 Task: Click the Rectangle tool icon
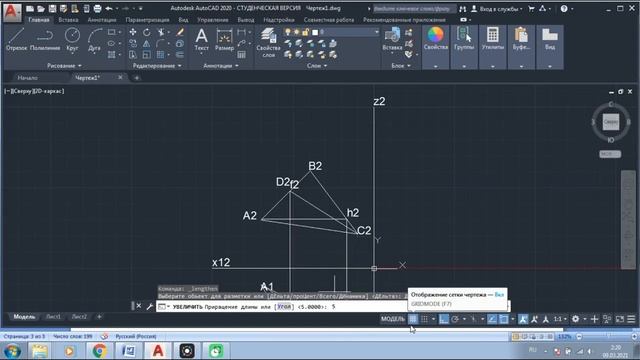click(x=111, y=32)
